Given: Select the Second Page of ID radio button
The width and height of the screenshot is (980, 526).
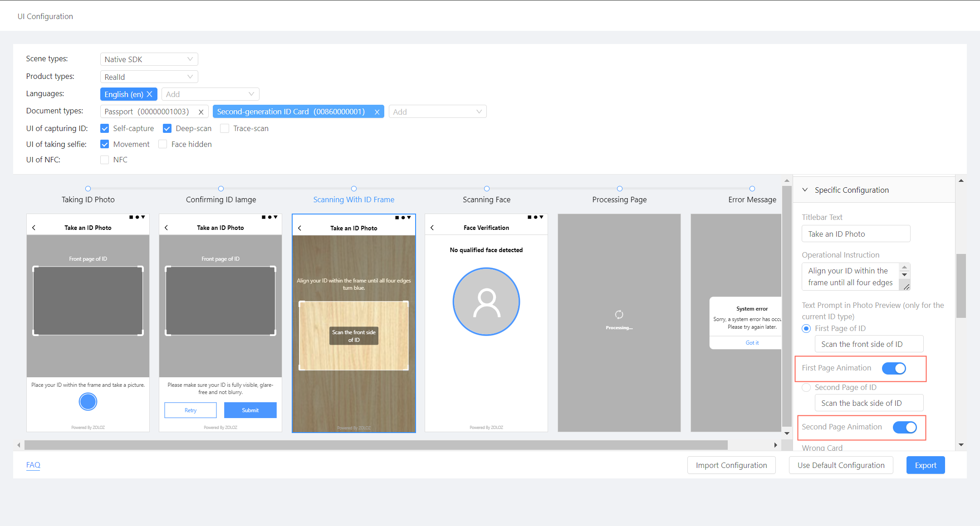Looking at the screenshot, I should (806, 388).
